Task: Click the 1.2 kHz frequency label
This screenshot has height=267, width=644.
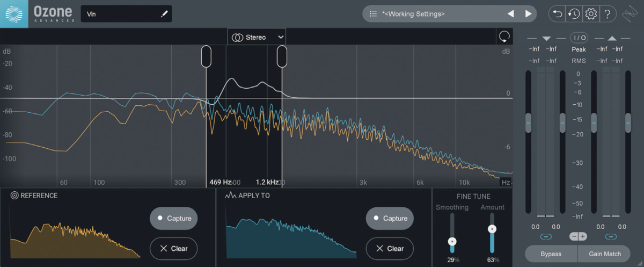Action: pyautogui.click(x=267, y=182)
